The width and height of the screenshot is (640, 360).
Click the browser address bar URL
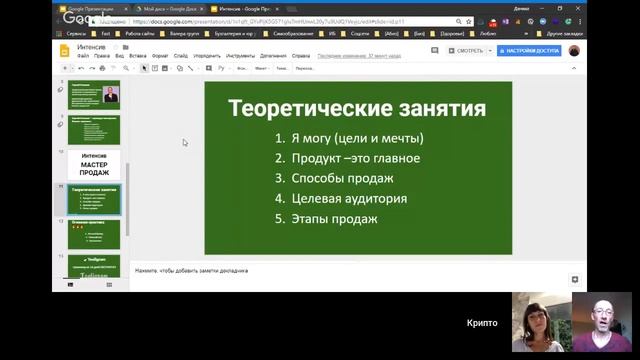pyautogui.click(x=268, y=22)
